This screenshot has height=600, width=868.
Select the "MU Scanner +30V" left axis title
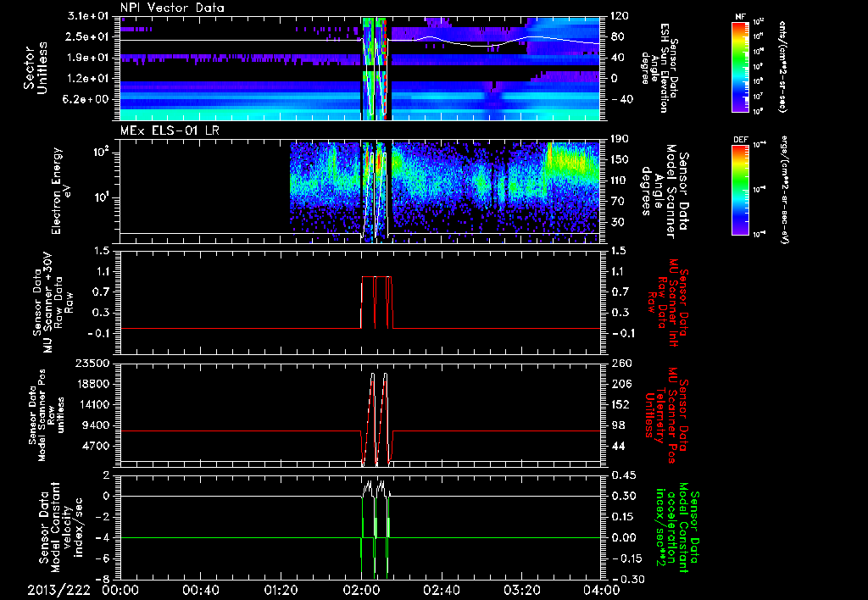pos(53,303)
